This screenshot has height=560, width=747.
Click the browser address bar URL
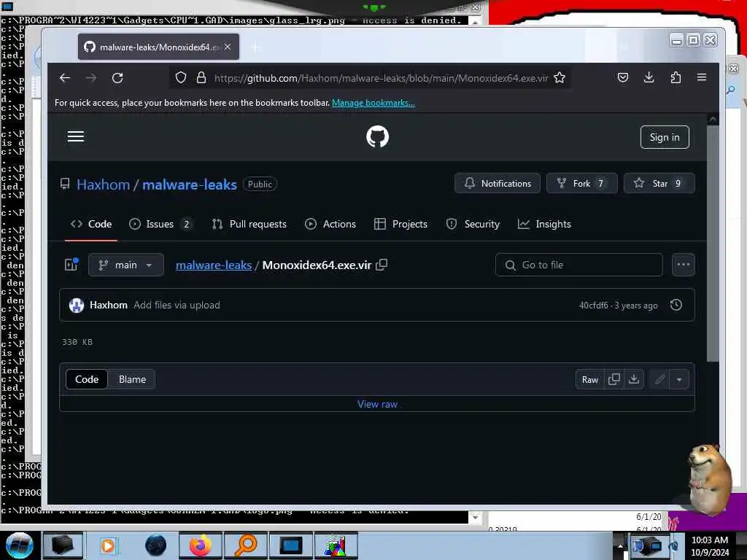pos(381,78)
